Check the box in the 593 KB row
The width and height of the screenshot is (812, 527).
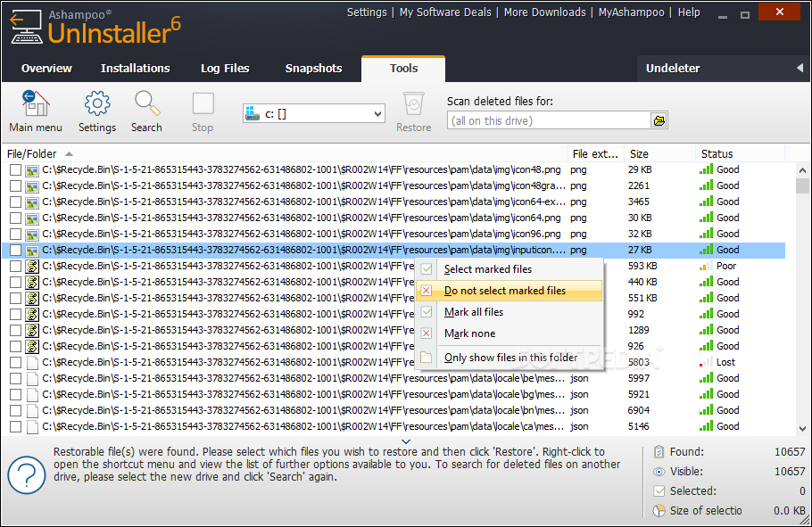pyautogui.click(x=15, y=266)
